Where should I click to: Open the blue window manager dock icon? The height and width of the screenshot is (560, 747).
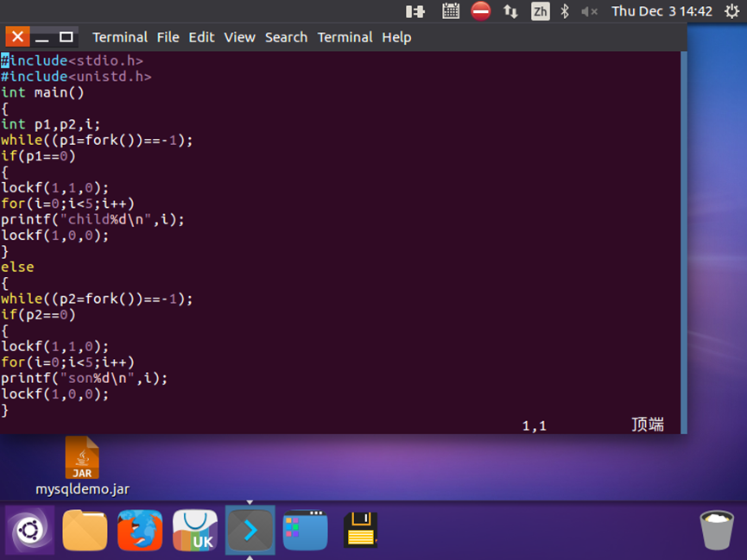(306, 530)
